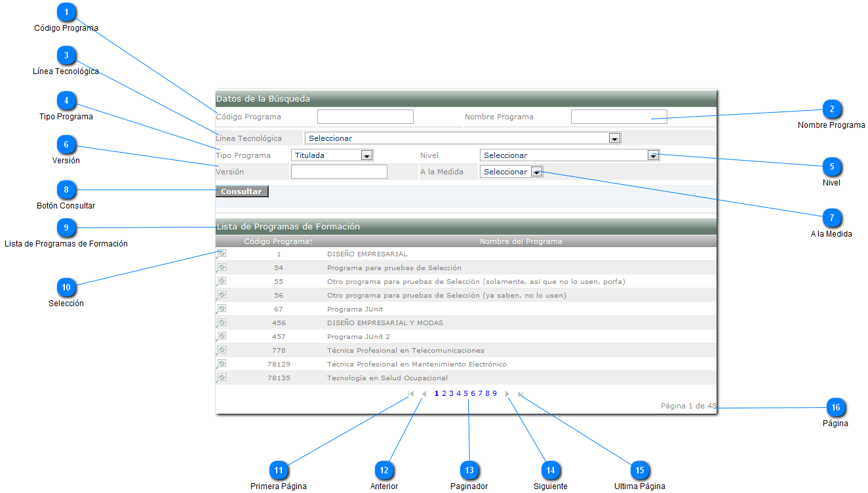Go to last page arrow icon
This screenshot has width=868, height=493.
tap(521, 394)
